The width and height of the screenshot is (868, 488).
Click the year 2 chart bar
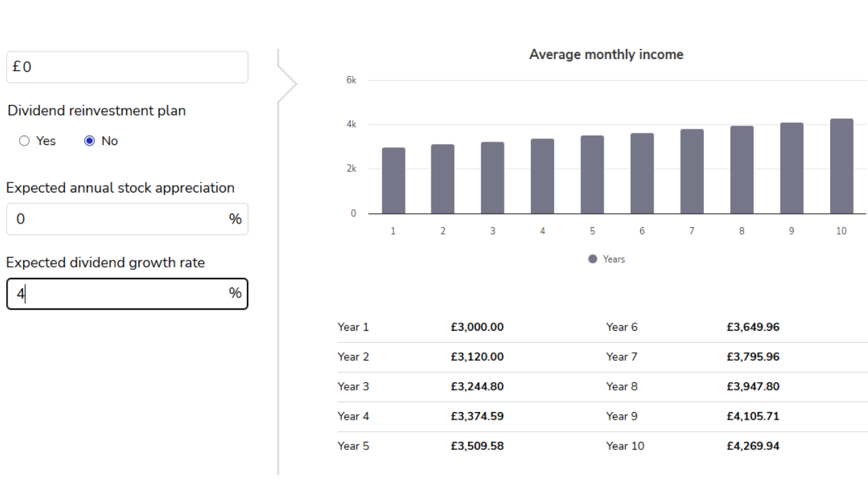point(443,179)
